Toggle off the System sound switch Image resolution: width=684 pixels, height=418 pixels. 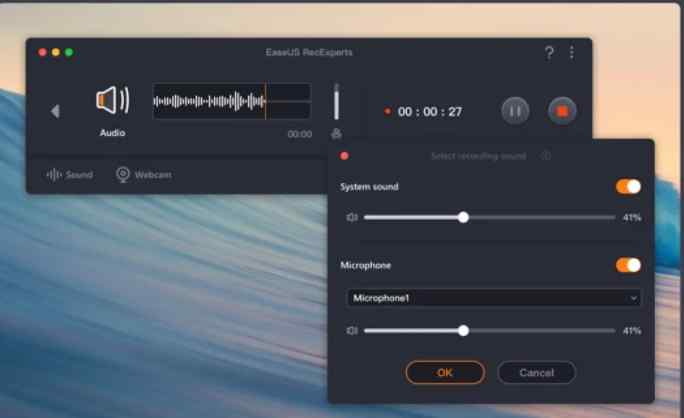point(628,187)
